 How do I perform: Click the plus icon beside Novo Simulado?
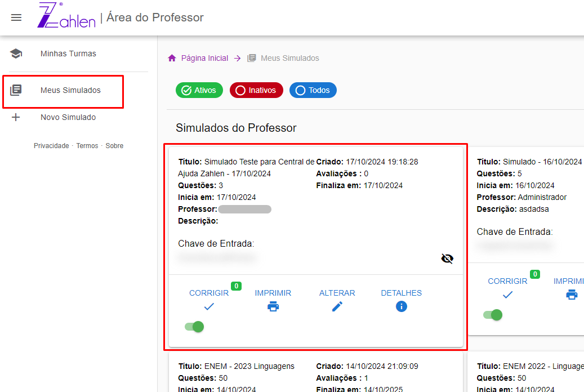16,117
